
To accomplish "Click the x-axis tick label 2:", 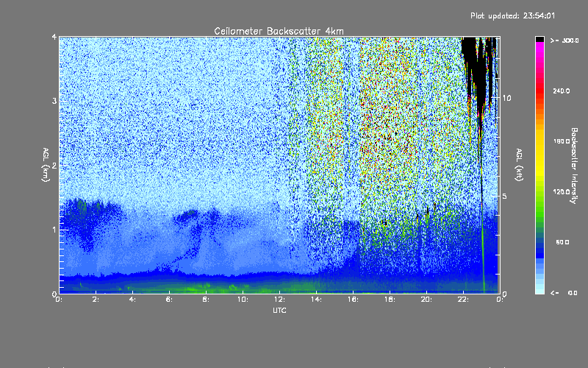I will [x=96, y=300].
